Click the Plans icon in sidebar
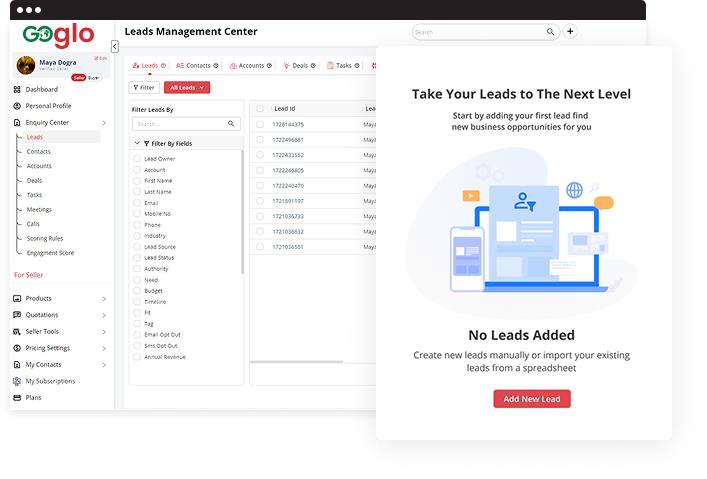Image resolution: width=707 pixels, height=479 pixels. [x=17, y=398]
